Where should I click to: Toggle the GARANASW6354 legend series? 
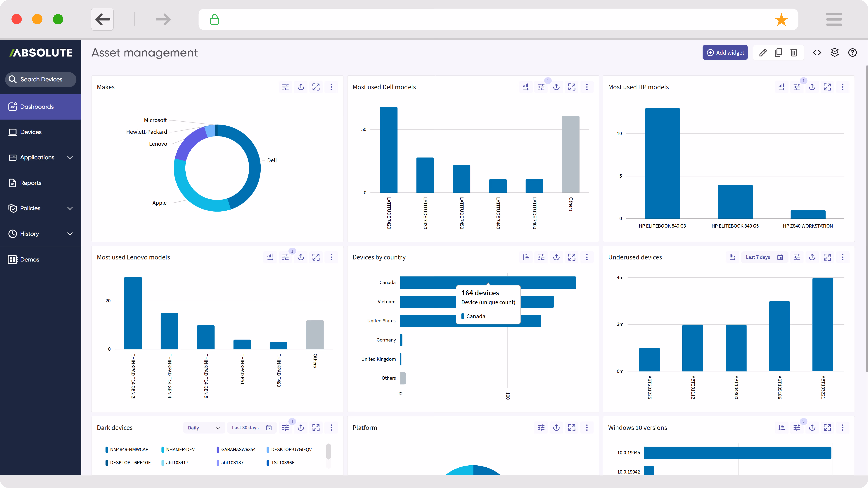238,449
